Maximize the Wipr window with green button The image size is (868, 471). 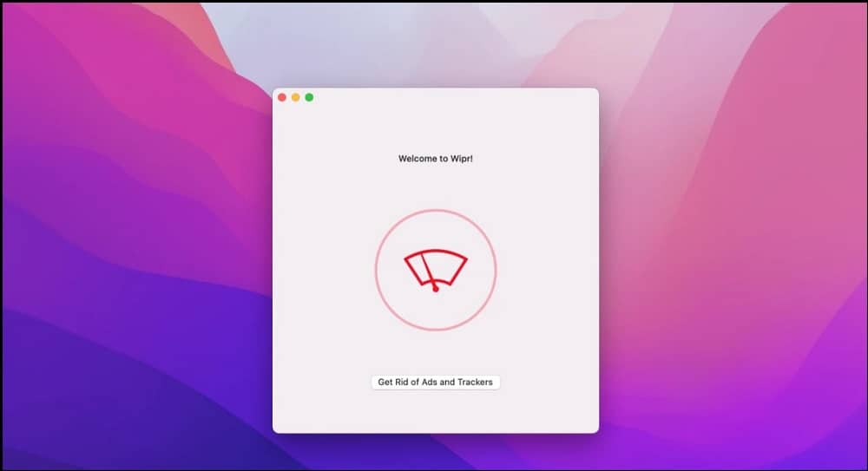[310, 97]
